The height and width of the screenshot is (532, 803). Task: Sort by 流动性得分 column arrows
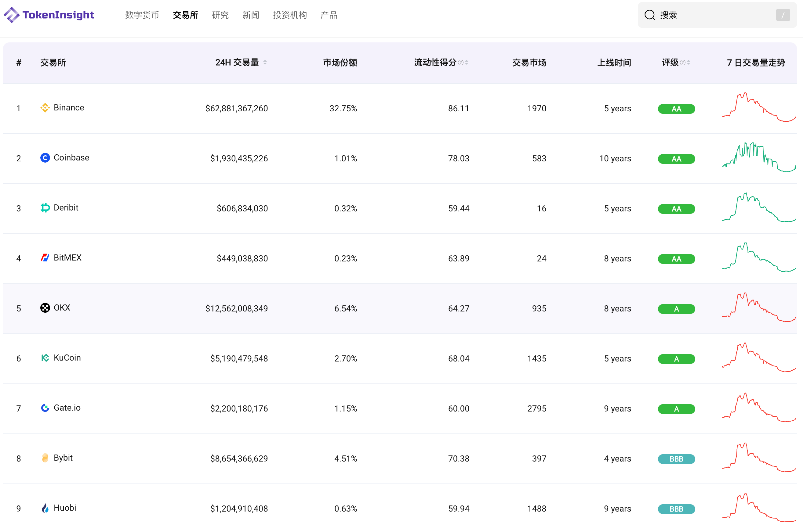click(x=467, y=63)
